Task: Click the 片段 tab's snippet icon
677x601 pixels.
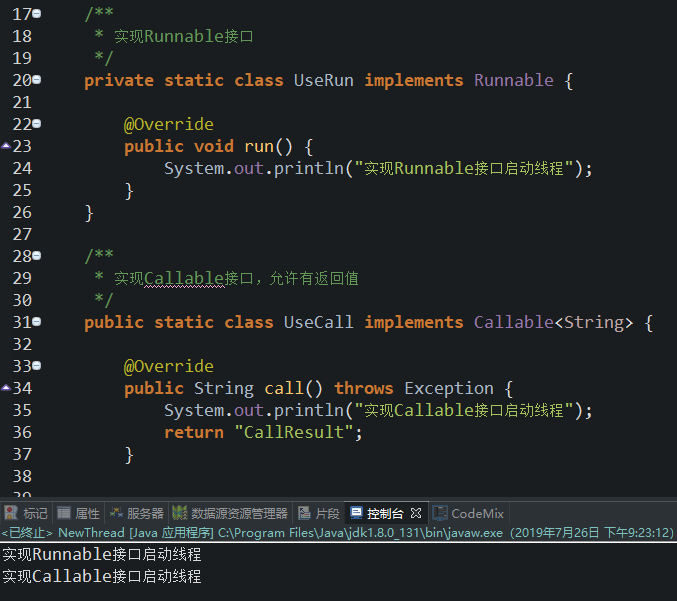Action: point(304,513)
